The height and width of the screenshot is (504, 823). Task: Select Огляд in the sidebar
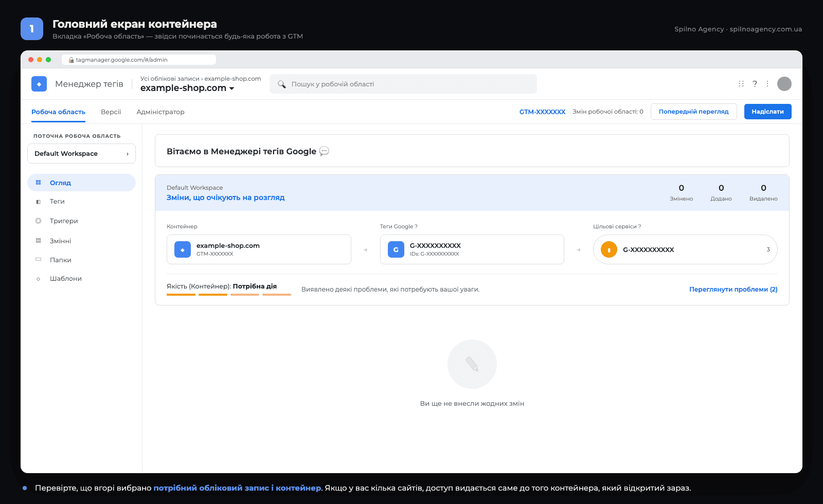81,183
